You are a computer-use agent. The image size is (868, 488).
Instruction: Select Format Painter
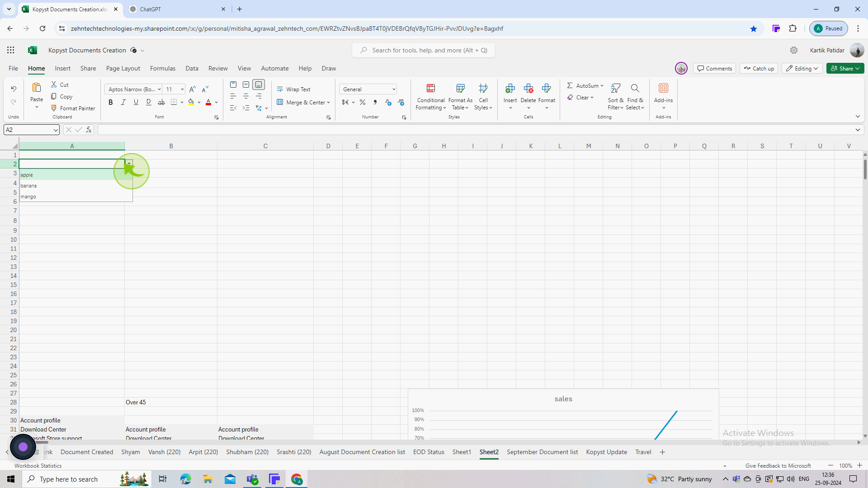tap(73, 108)
